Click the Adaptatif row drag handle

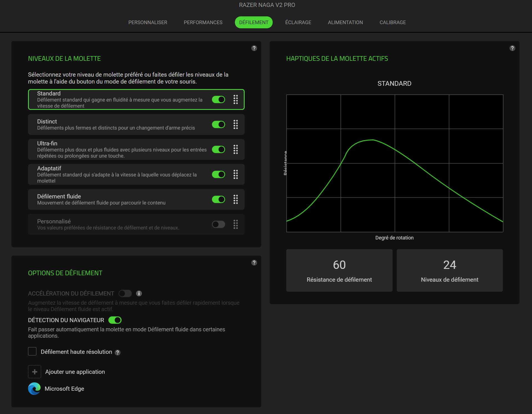(235, 174)
